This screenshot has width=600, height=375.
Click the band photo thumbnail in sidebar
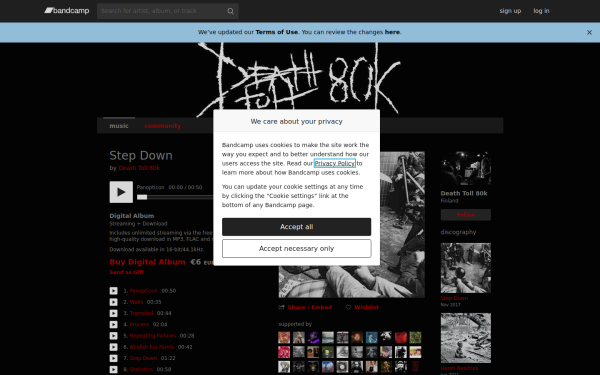pos(466,168)
